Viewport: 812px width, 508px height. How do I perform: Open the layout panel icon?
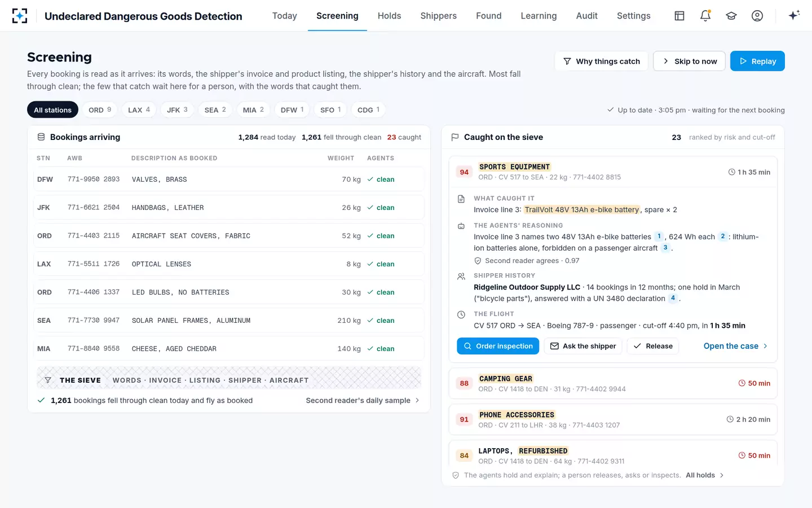click(679, 16)
